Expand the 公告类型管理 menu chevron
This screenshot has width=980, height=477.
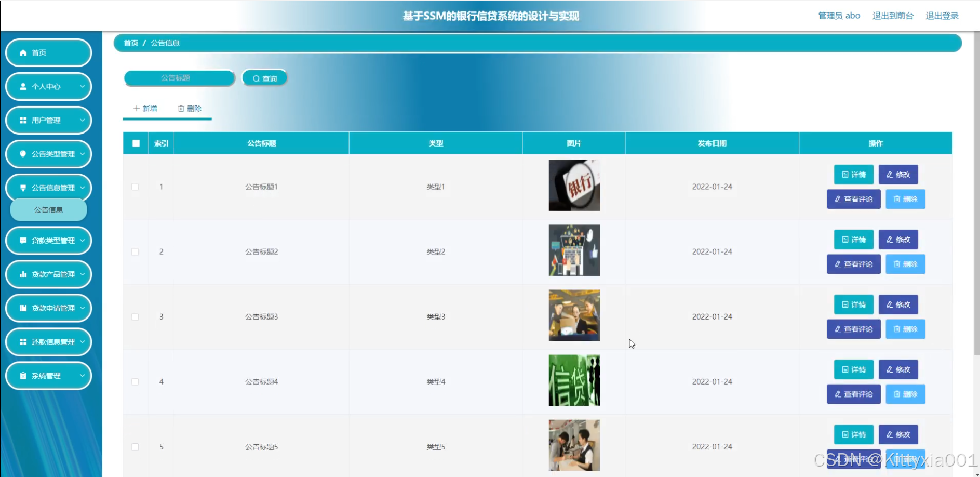(83, 154)
